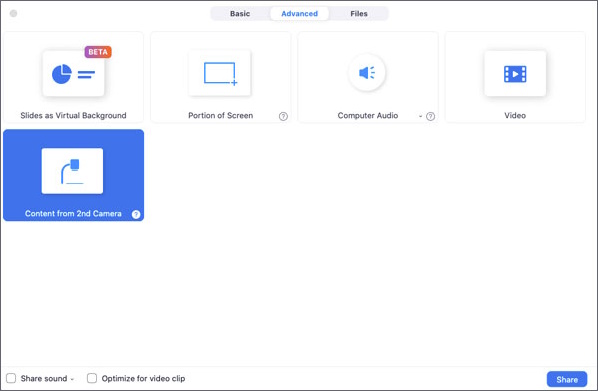Click the Computer Audio label
This screenshot has height=391, width=598.
point(368,116)
